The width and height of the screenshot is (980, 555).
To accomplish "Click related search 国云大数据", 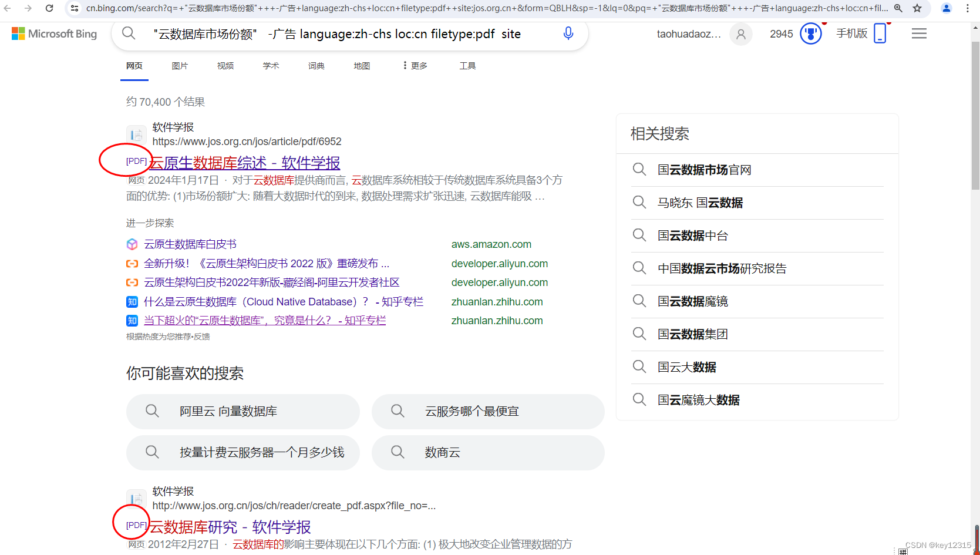I will pyautogui.click(x=687, y=367).
